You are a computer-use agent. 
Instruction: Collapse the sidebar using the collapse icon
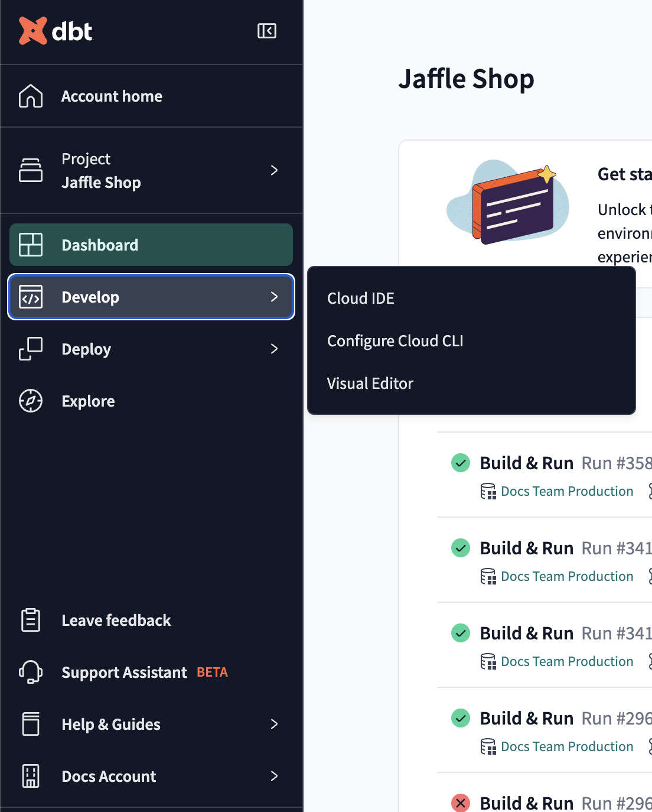(267, 31)
